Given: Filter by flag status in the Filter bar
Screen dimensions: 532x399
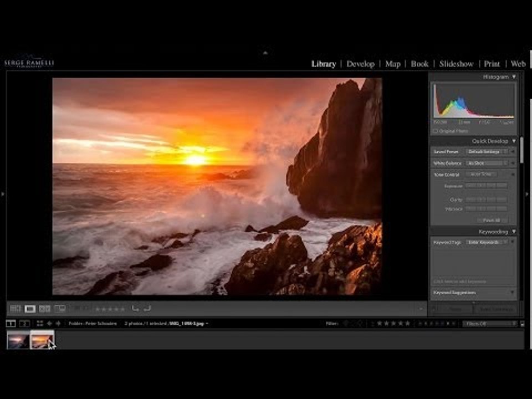Looking at the screenshot, I should tap(353, 323).
